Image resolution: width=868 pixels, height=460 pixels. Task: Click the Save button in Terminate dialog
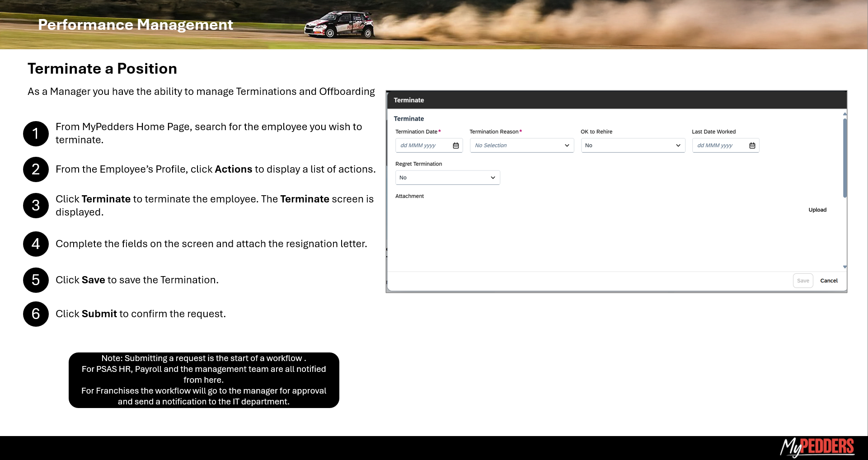coord(803,281)
